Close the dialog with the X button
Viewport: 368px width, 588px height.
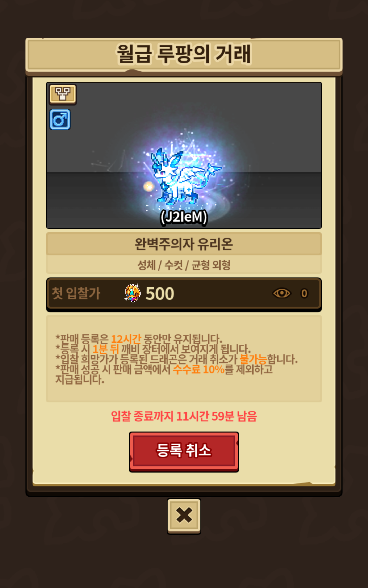tap(184, 516)
